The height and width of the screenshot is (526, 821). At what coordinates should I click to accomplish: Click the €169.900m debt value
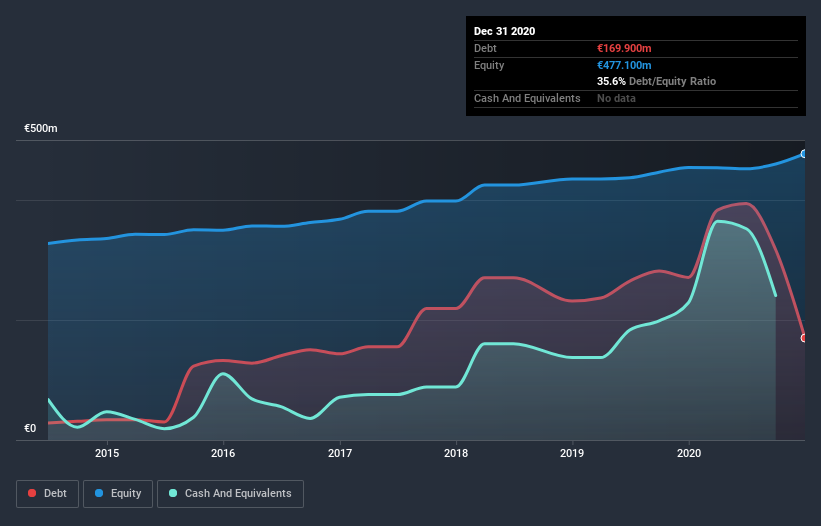pos(624,48)
